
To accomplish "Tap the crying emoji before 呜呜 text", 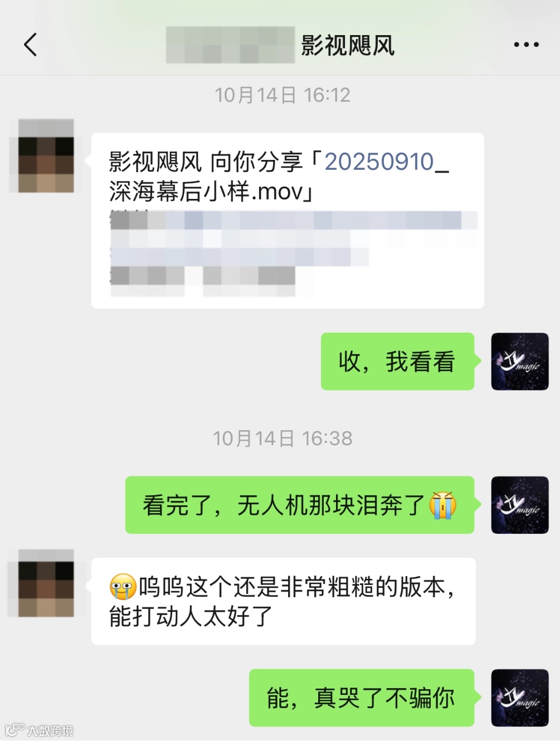I will pyautogui.click(x=123, y=587).
